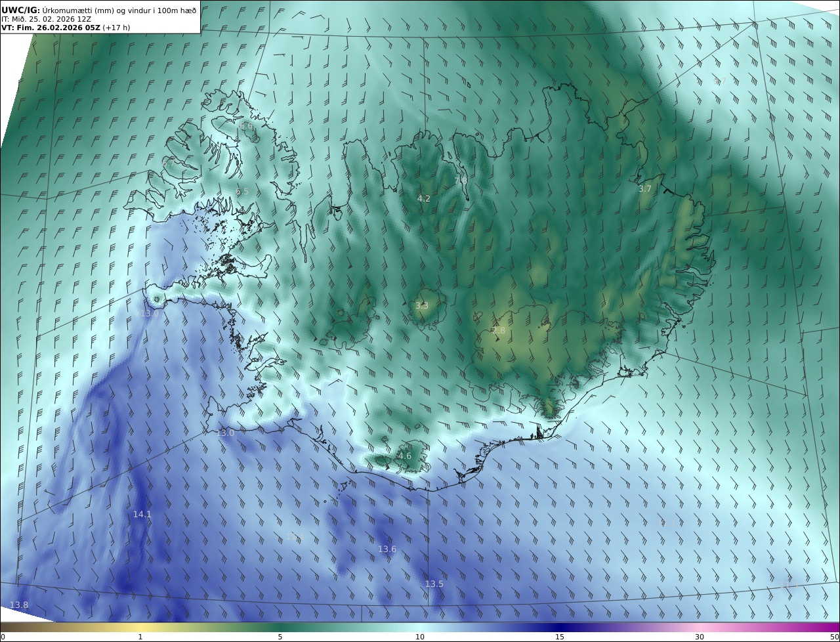
Task: Click the '3.7' value label in east Iceland
Action: 645,189
